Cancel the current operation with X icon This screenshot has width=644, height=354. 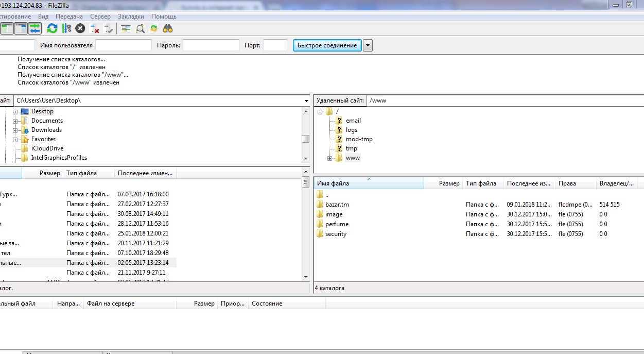[80, 28]
